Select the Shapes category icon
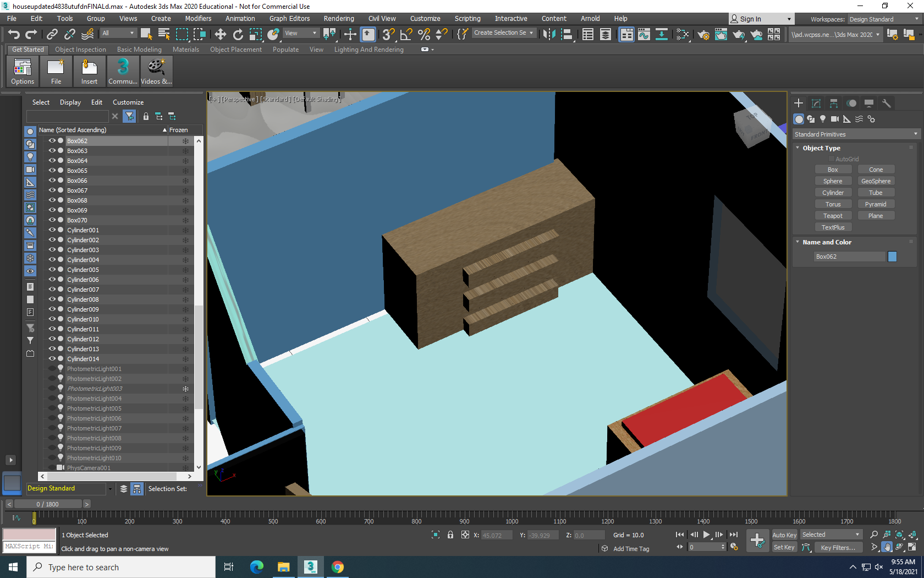 (x=811, y=119)
